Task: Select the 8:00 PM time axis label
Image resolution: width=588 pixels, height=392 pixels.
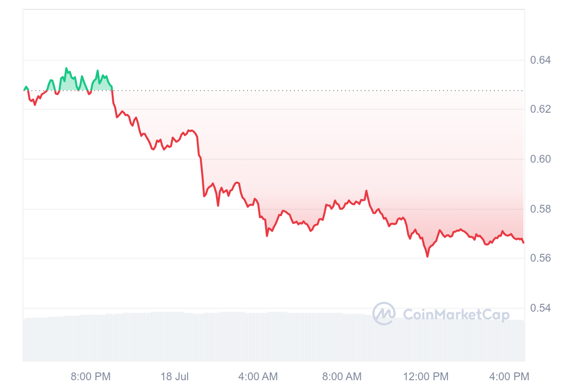Action: tap(91, 377)
